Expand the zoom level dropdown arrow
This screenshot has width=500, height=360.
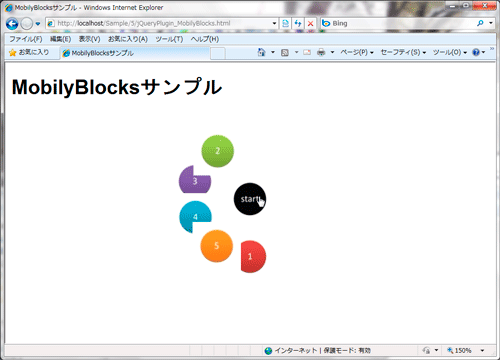[x=482, y=351]
